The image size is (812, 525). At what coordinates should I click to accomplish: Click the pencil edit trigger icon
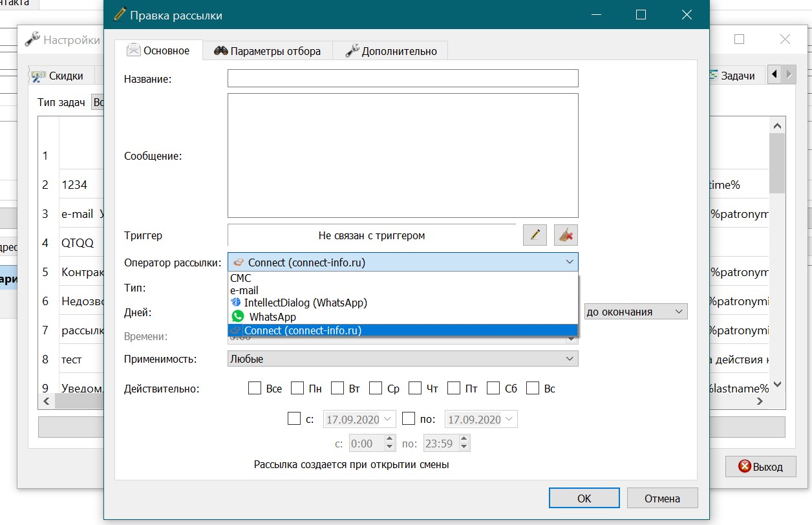pos(535,235)
